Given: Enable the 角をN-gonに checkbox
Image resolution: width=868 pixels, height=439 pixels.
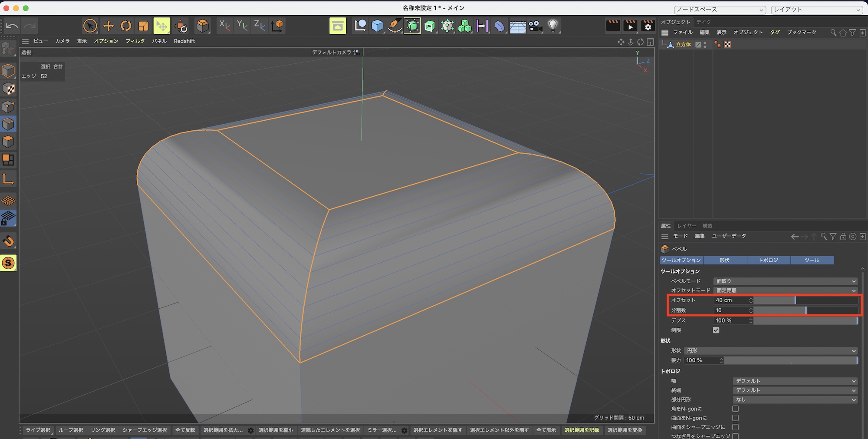Looking at the screenshot, I should point(735,409).
